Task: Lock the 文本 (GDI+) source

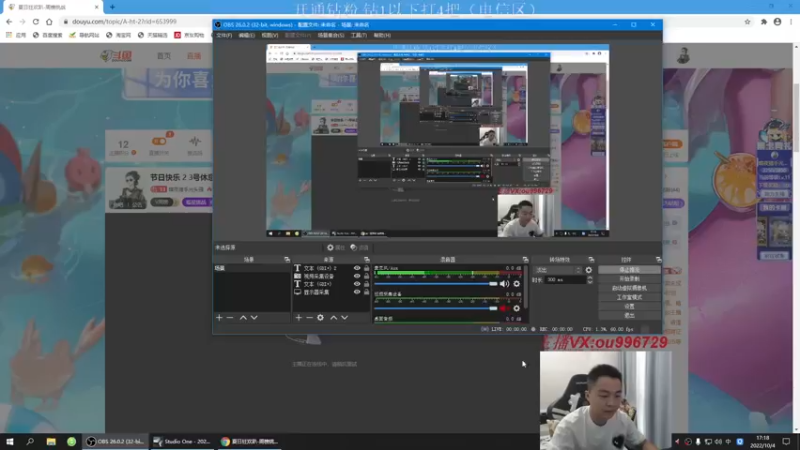Action: tap(366, 284)
